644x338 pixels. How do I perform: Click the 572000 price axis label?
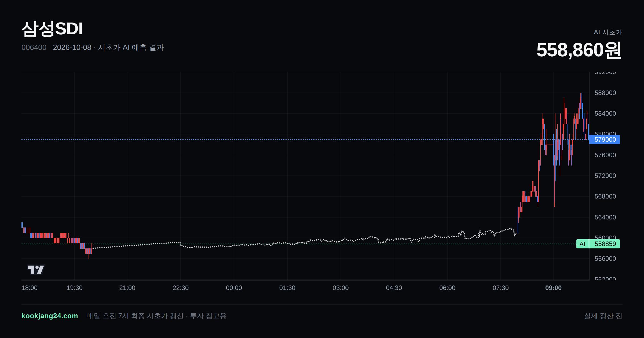(605, 176)
